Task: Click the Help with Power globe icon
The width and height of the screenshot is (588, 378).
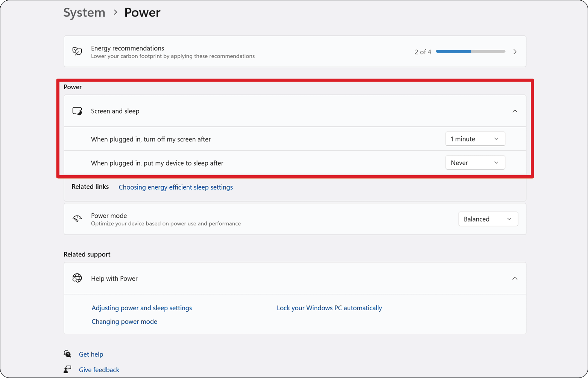Action: point(77,278)
